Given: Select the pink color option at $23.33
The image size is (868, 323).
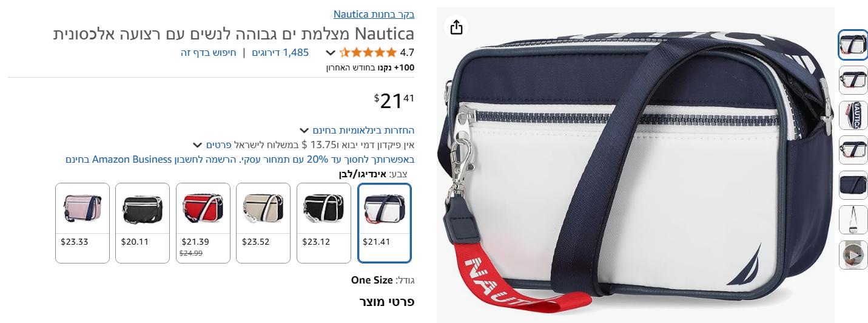Looking at the screenshot, I should click(82, 223).
